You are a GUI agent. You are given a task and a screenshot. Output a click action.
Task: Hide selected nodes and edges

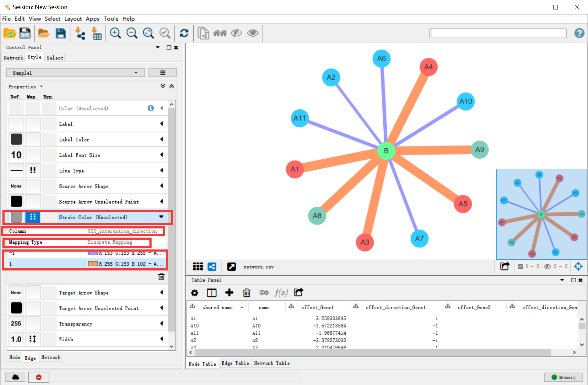pos(236,33)
